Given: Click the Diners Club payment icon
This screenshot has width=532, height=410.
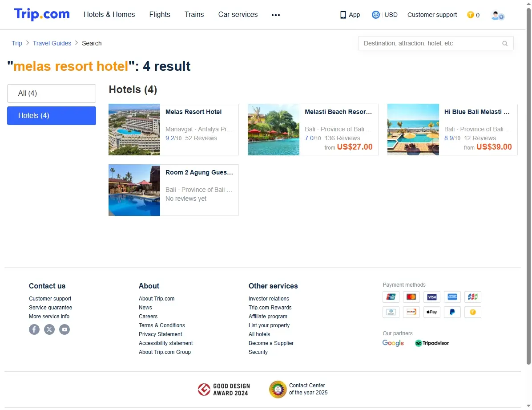Looking at the screenshot, I should tap(391, 312).
